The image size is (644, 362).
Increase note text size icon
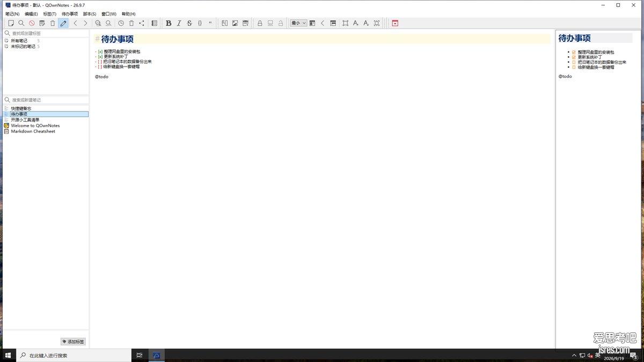(355, 23)
